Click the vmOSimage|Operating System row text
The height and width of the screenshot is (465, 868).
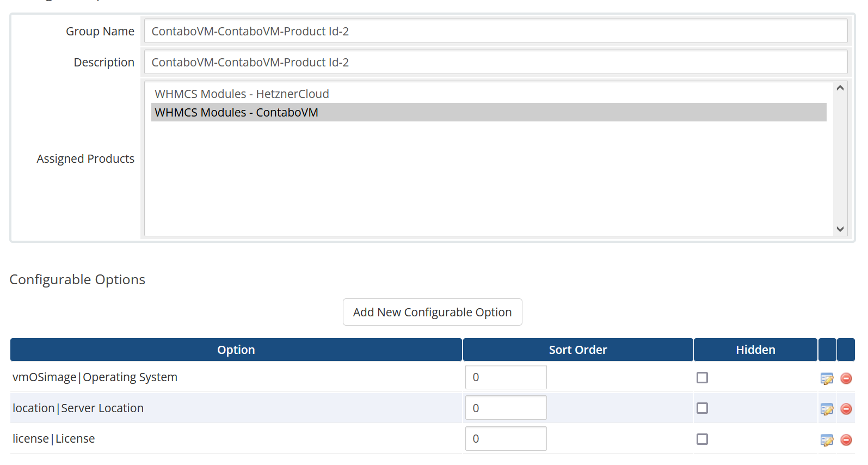click(x=95, y=377)
